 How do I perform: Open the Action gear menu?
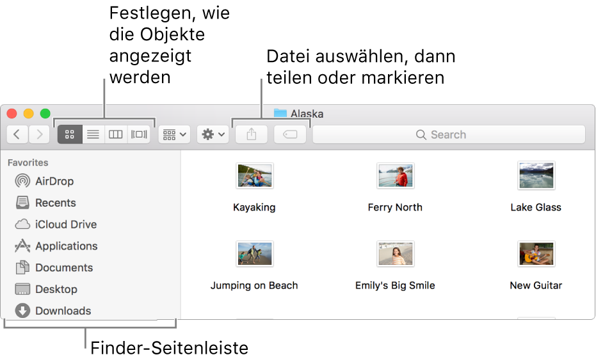click(x=213, y=134)
